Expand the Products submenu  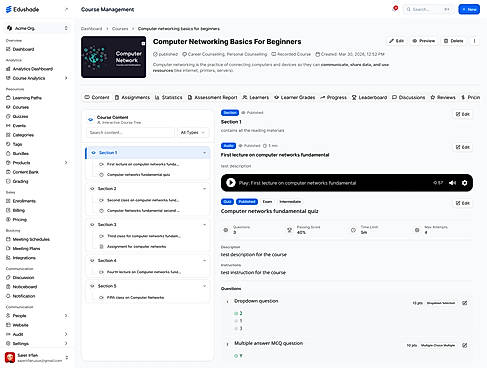[66, 163]
